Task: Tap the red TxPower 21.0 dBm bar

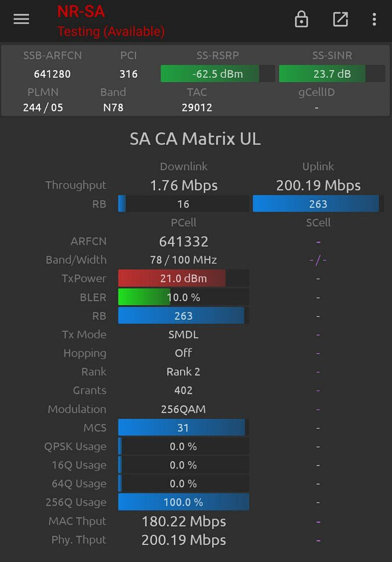Action: (x=183, y=278)
